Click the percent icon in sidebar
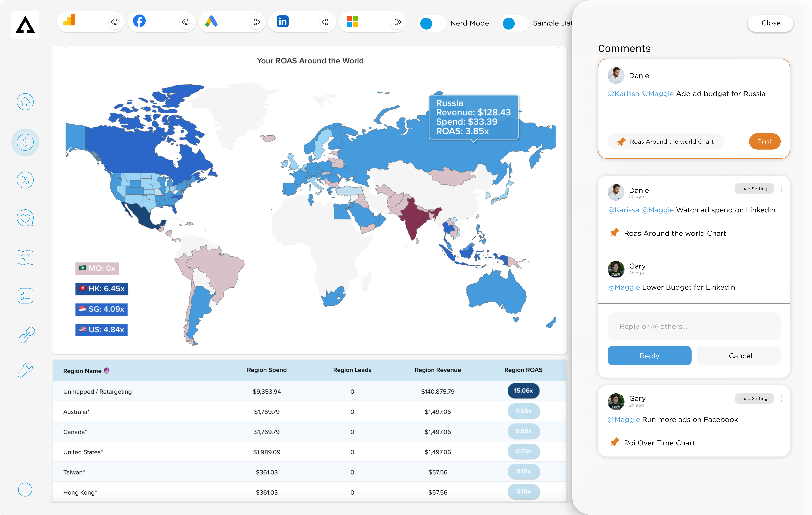The image size is (812, 515). [x=25, y=180]
